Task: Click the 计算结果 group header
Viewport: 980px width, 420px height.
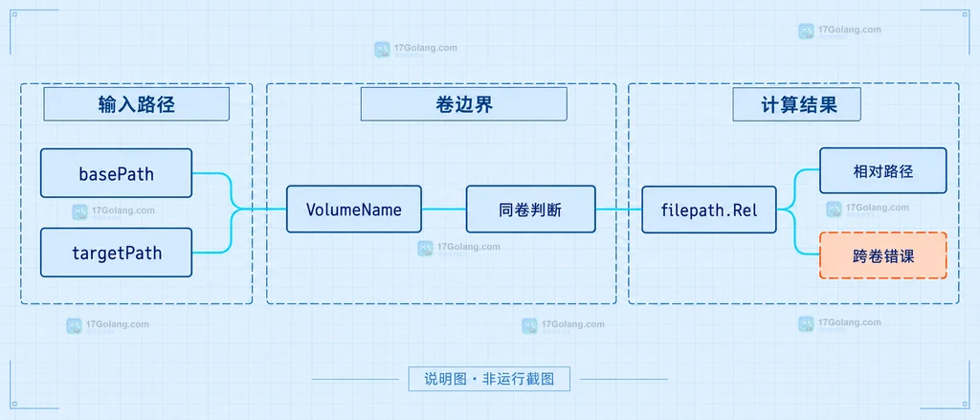Action: pos(799,104)
